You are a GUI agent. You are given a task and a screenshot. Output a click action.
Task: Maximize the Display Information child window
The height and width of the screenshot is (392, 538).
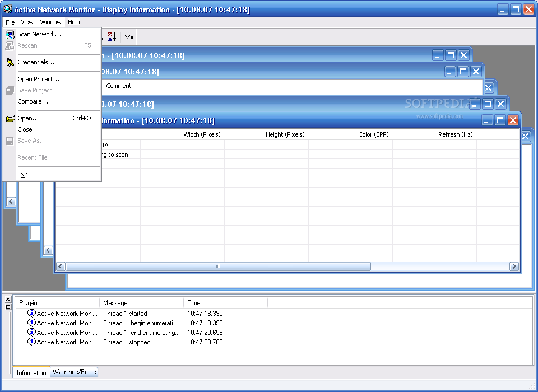pyautogui.click(x=500, y=120)
